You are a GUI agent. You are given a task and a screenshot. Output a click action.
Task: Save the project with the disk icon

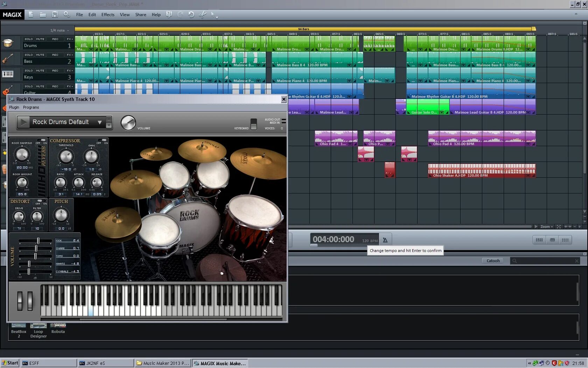[55, 14]
